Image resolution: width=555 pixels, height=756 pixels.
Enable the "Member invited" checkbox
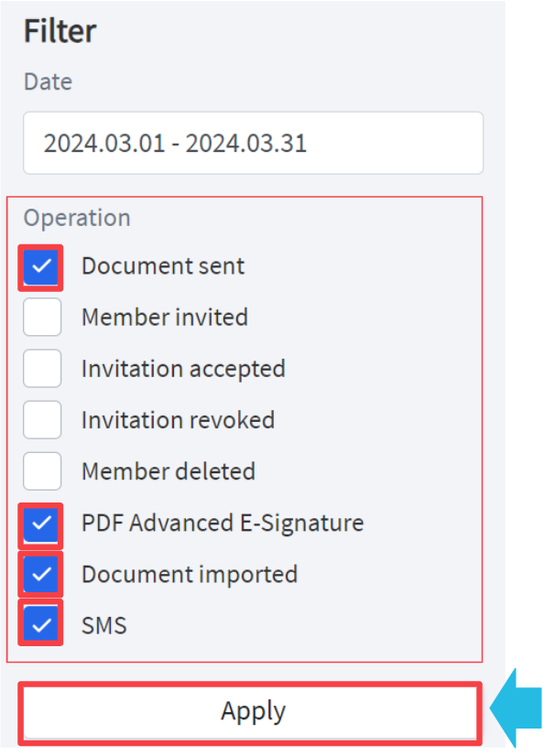click(41, 317)
